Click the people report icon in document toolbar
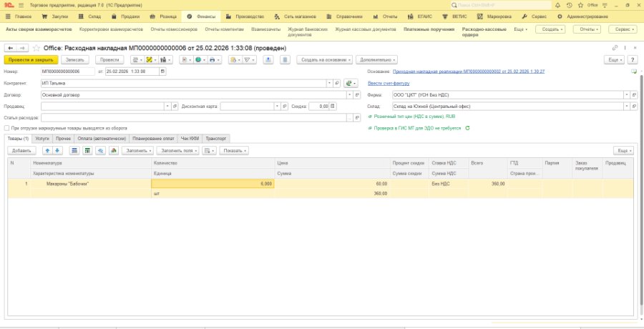 [x=166, y=60]
